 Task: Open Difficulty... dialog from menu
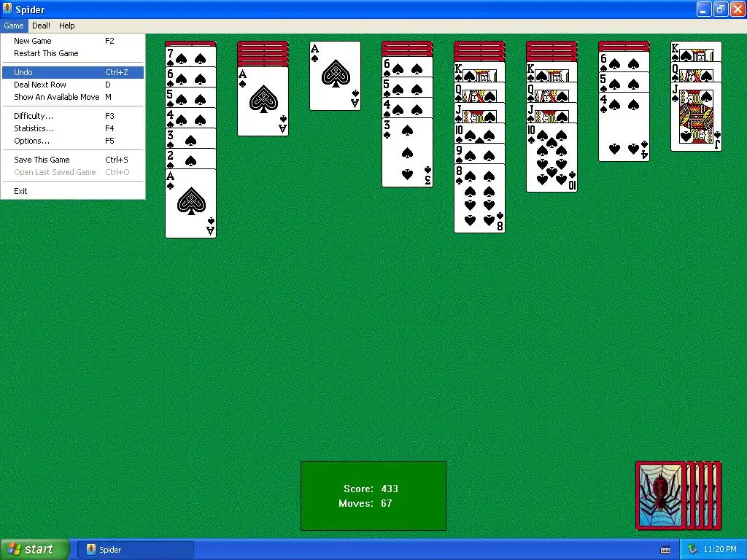pos(72,116)
